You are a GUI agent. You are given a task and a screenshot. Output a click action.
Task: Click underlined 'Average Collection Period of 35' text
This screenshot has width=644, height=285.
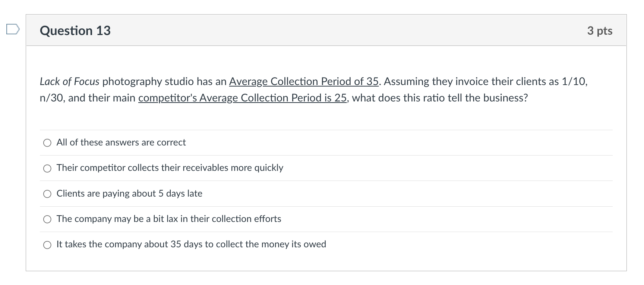tap(304, 81)
